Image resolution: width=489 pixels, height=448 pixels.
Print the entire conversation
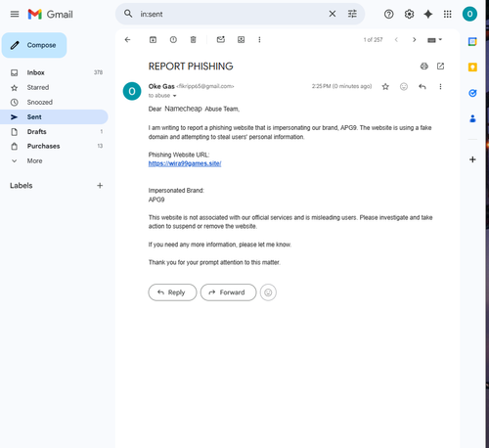[424, 67]
